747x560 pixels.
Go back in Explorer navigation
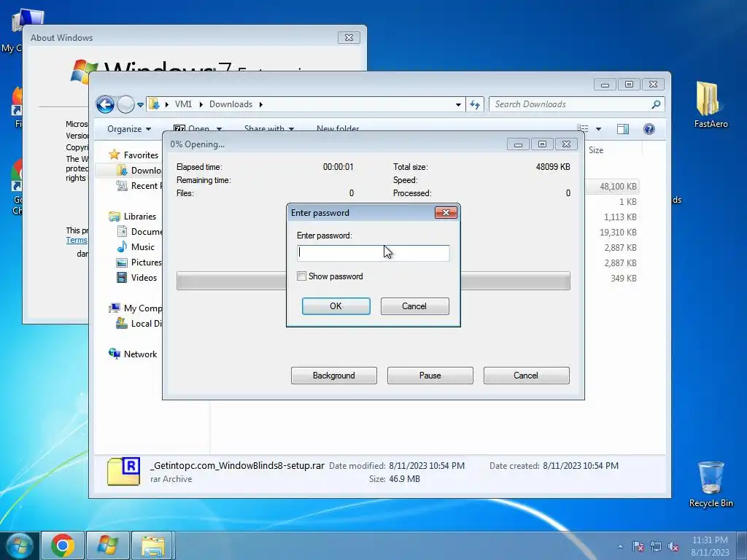point(105,104)
